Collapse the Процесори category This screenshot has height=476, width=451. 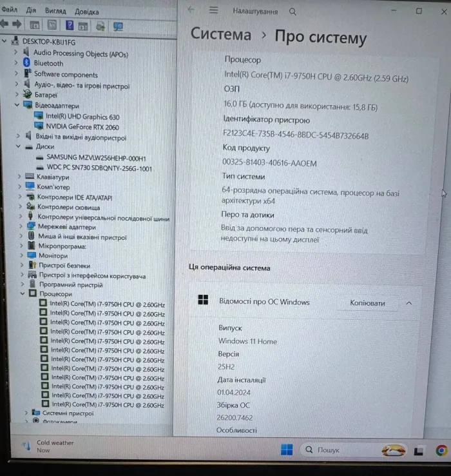coord(23,293)
